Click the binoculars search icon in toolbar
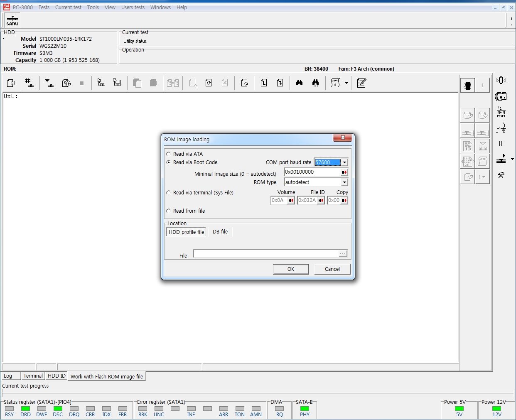The height and width of the screenshot is (420, 516). click(299, 83)
